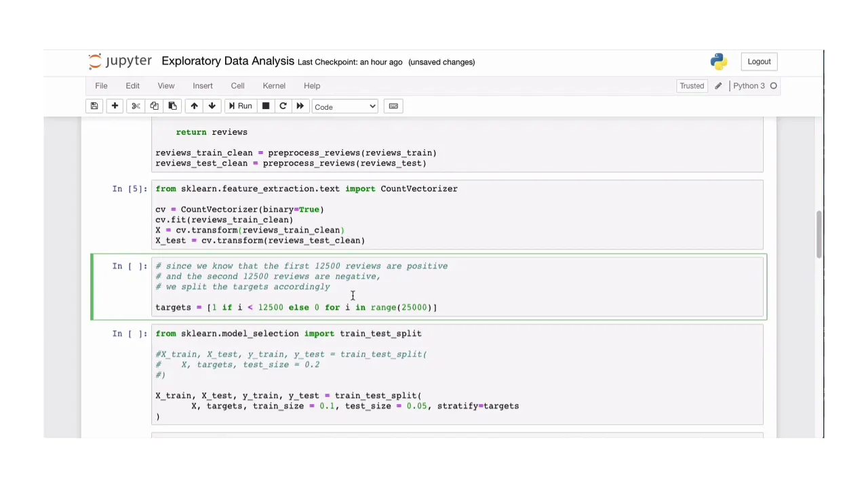Viewport: 868px width, 488px height.
Task: Click the train_test_split stratify code line
Action: point(355,406)
